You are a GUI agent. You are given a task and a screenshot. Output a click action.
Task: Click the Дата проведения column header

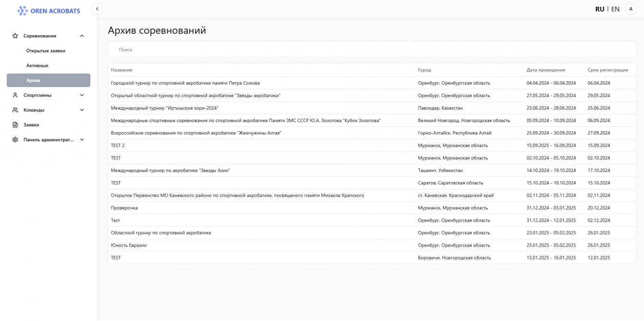point(546,70)
